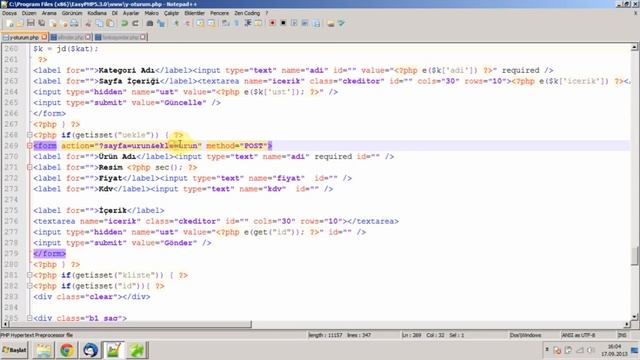Viewport: 640px width, 360px height.
Task: Click the vertical scrollbar down arrow
Action: tap(634, 317)
